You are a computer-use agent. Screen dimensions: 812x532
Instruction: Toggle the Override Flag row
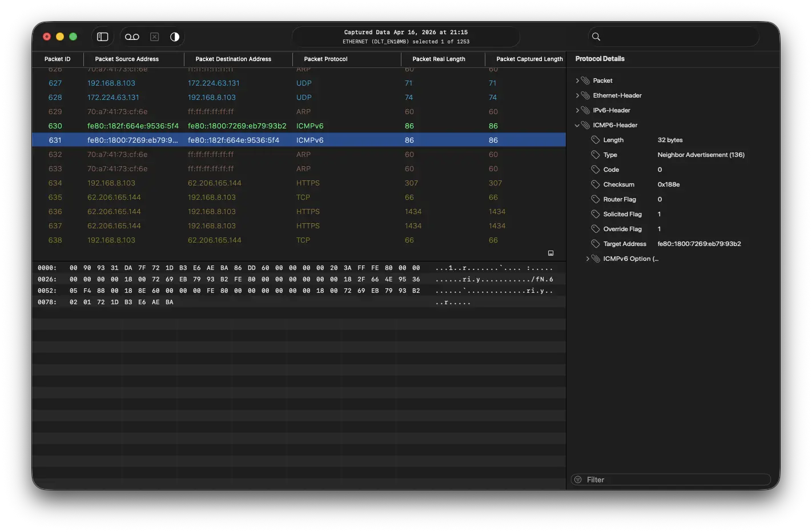[622, 228]
